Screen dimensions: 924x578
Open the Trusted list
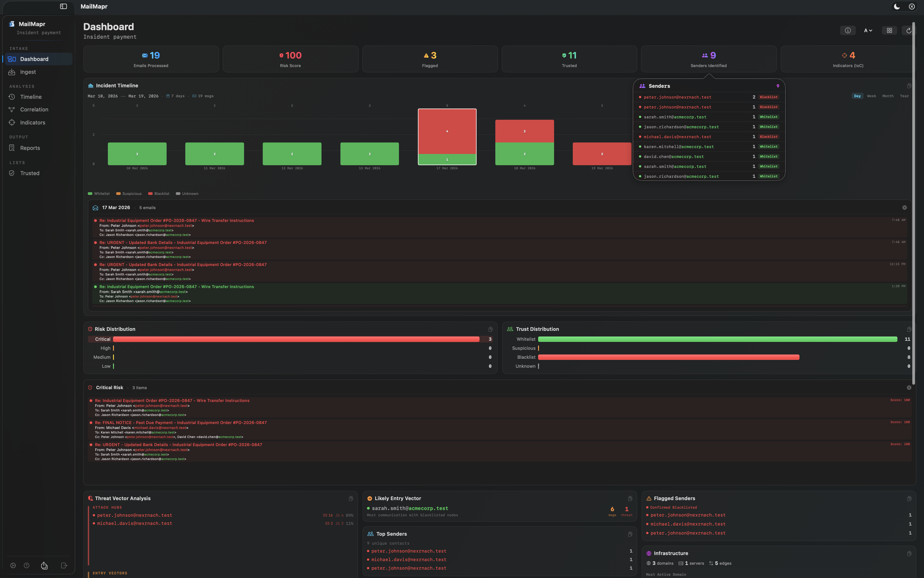[29, 173]
